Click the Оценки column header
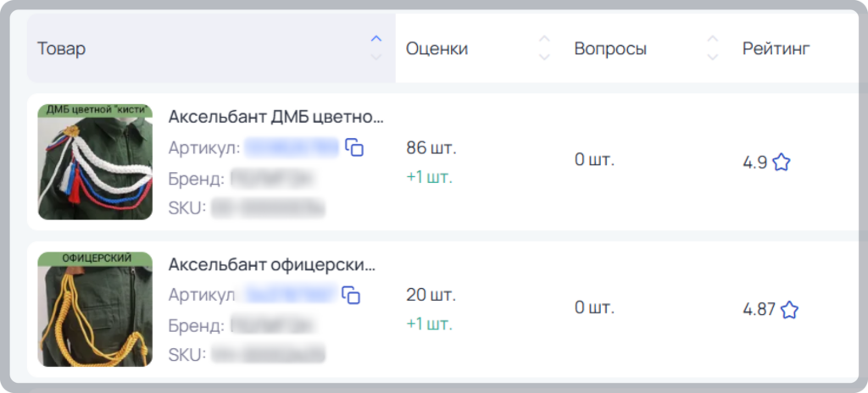 pyautogui.click(x=480, y=49)
